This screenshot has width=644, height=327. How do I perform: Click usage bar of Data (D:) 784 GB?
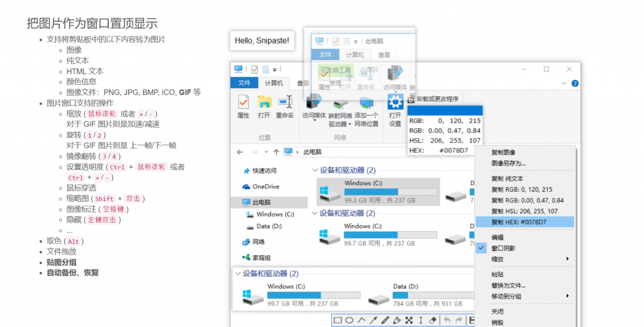[x=434, y=295]
